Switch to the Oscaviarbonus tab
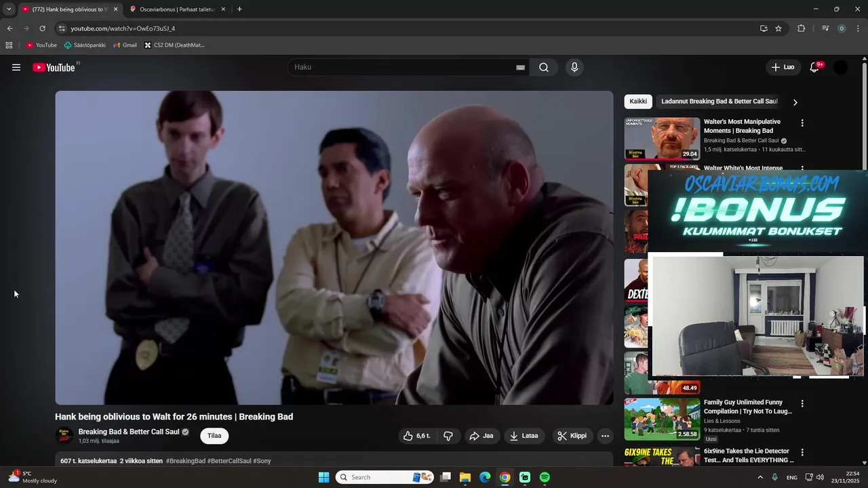The height and width of the screenshot is (488, 868). (178, 9)
